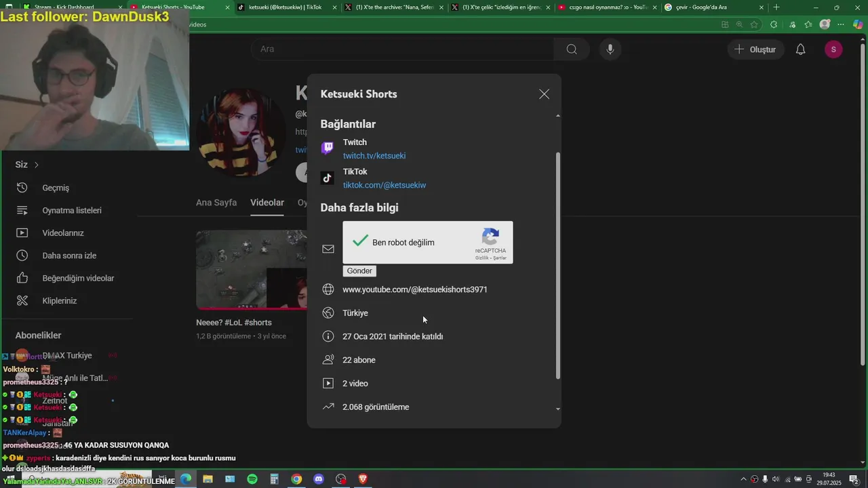Click the TikTok logo icon in Bağlantılar
The image size is (868, 488).
point(328,178)
